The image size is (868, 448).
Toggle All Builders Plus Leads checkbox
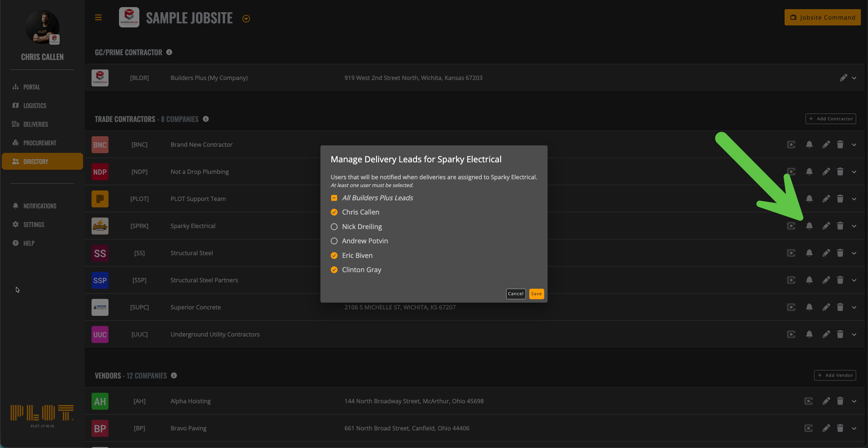tap(334, 198)
